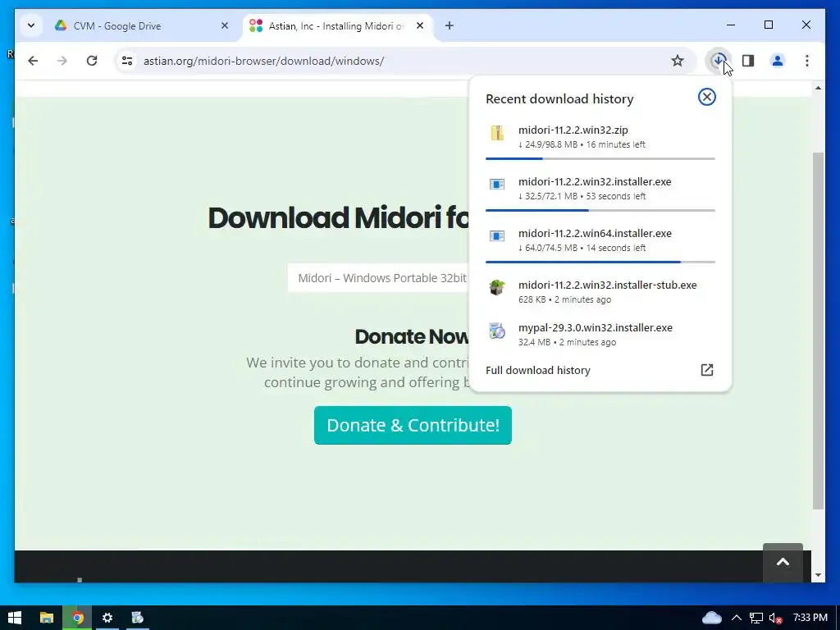The height and width of the screenshot is (630, 840).
Task: Close the Astian, Inc tab
Action: [x=420, y=25]
